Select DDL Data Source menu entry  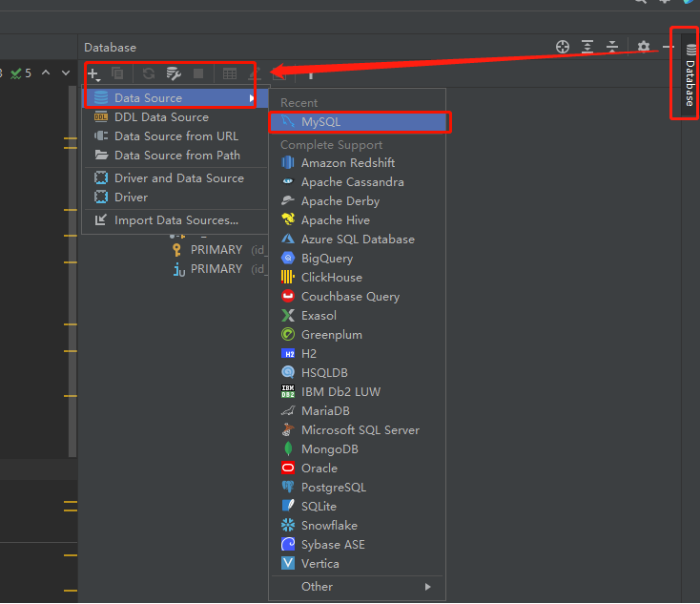coord(175,117)
